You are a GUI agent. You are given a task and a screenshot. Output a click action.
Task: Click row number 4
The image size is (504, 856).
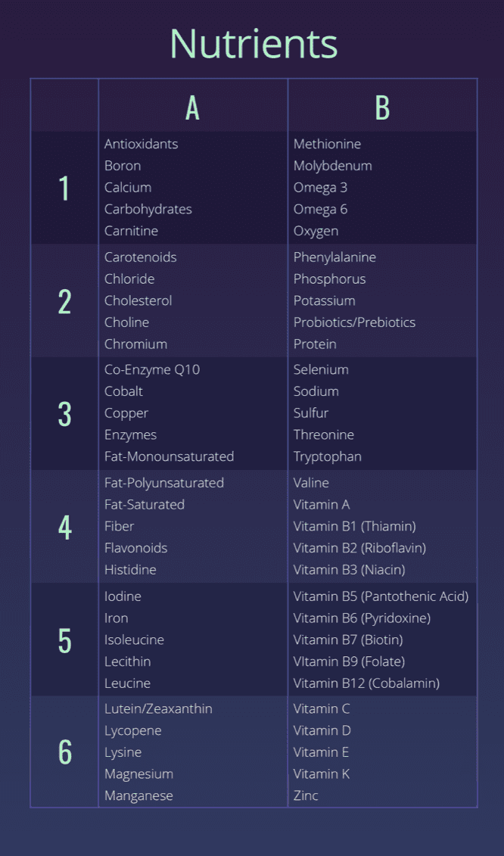pos(64,528)
